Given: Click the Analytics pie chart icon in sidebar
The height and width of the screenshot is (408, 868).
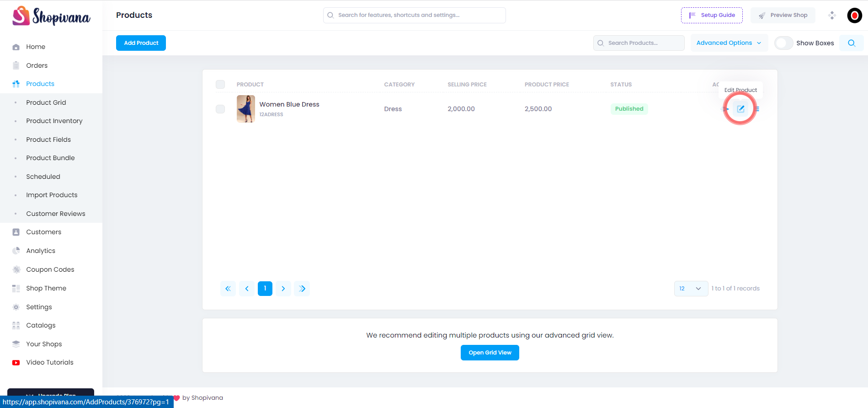Looking at the screenshot, I should pyautogui.click(x=16, y=251).
